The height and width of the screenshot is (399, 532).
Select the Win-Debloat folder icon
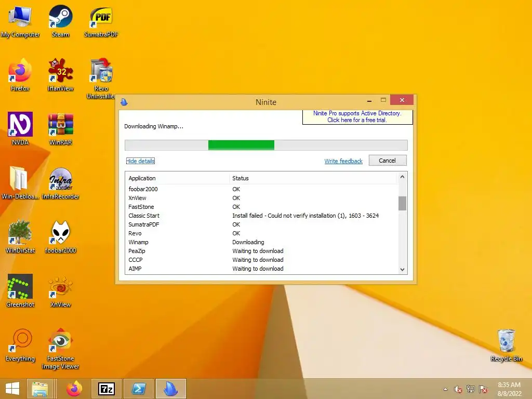tap(20, 183)
